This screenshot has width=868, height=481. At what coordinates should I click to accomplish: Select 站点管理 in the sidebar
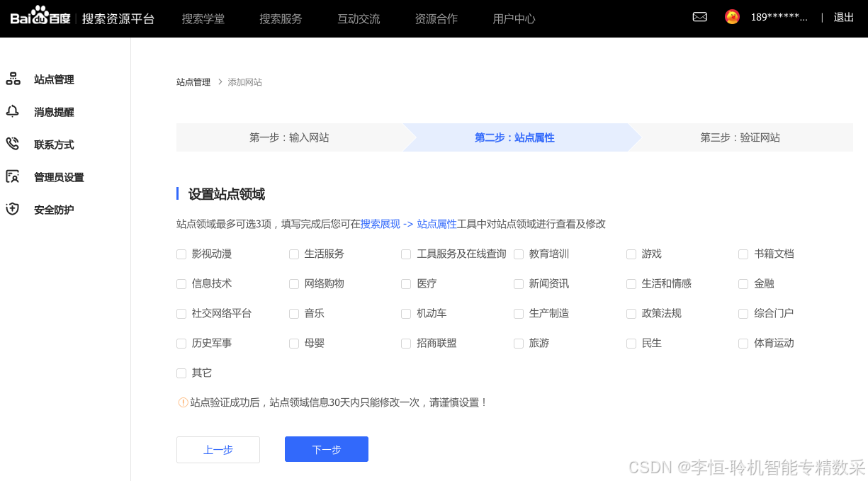54,79
